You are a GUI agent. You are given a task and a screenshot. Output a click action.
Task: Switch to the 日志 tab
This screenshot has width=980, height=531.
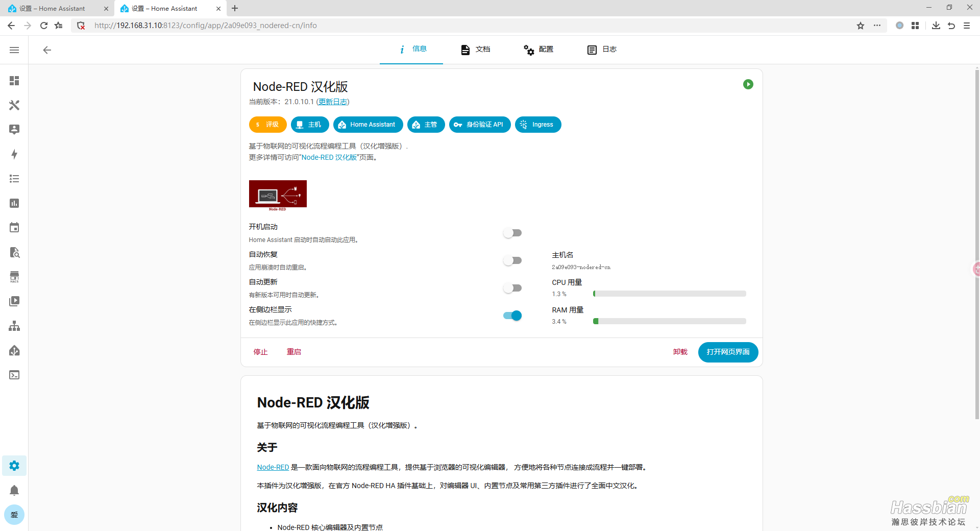pos(601,50)
